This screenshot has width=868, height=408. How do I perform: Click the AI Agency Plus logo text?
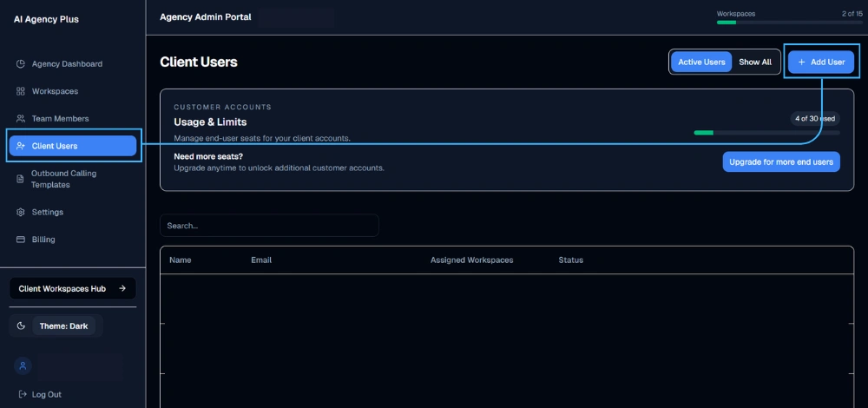click(x=46, y=19)
